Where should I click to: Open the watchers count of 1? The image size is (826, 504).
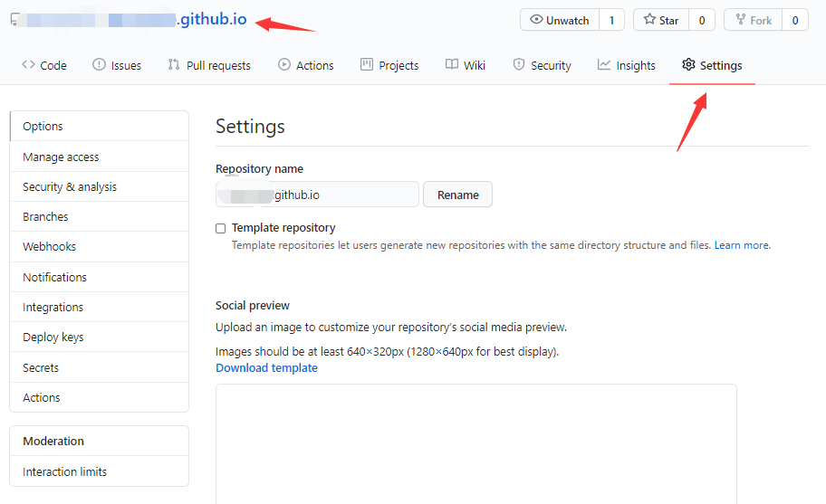(611, 20)
